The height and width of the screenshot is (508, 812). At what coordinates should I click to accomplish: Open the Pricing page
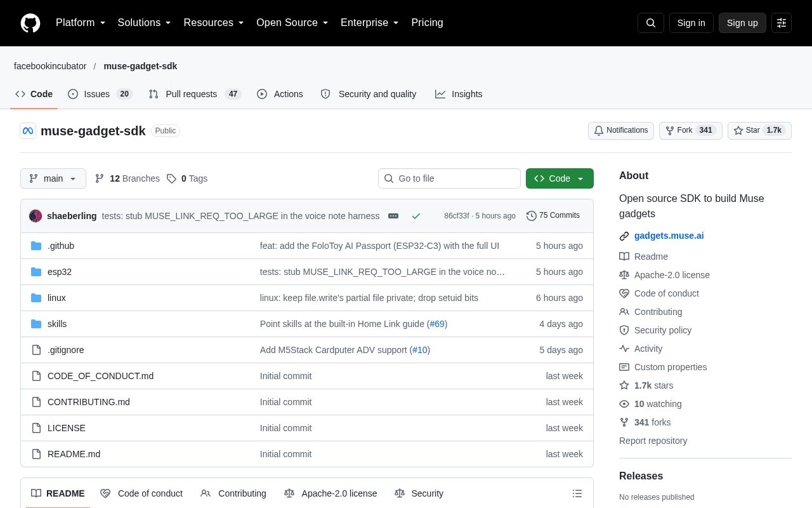427,23
